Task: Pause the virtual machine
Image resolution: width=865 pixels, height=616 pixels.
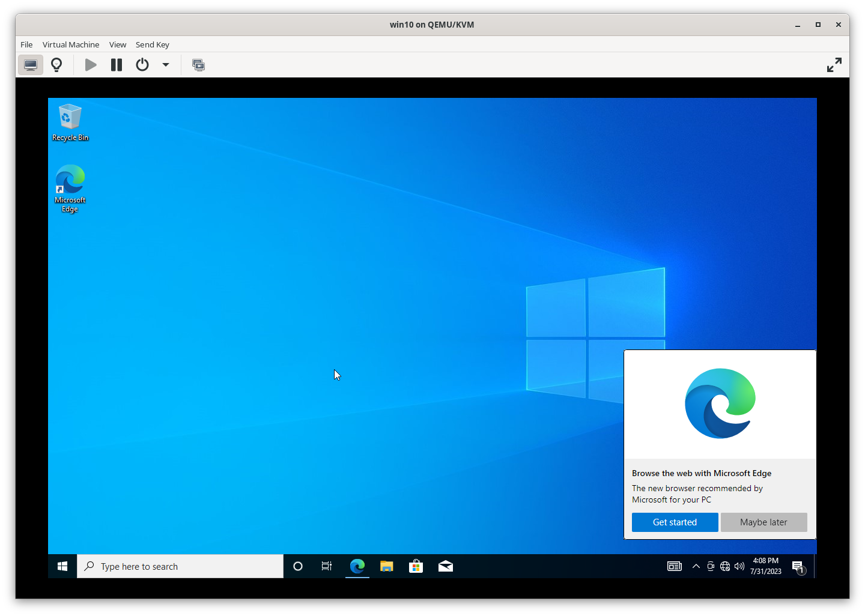Action: pos(117,65)
